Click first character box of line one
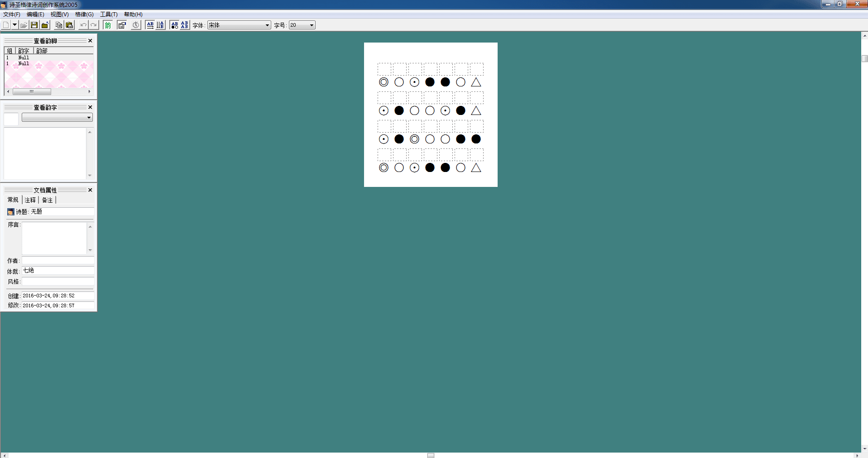This screenshot has width=868, height=458. coord(384,69)
